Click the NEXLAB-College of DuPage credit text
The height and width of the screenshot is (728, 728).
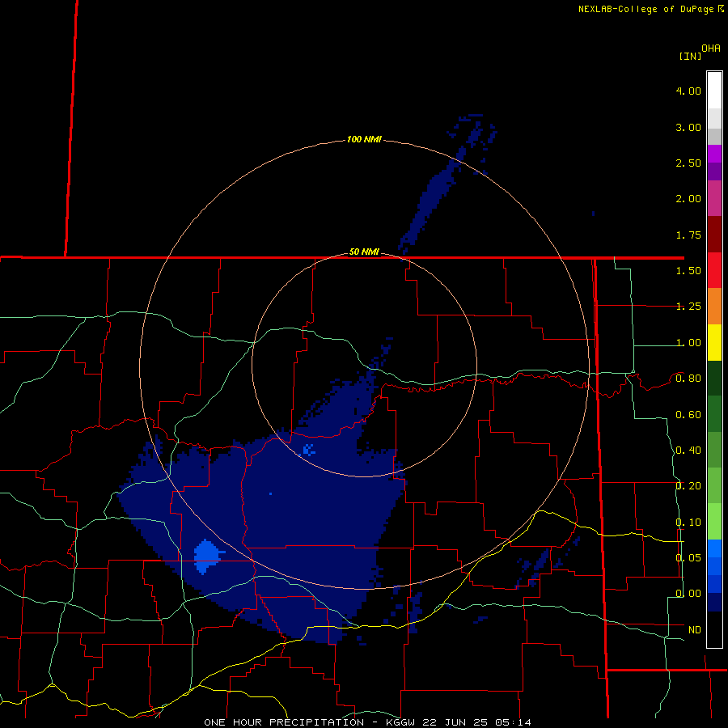tap(645, 9)
